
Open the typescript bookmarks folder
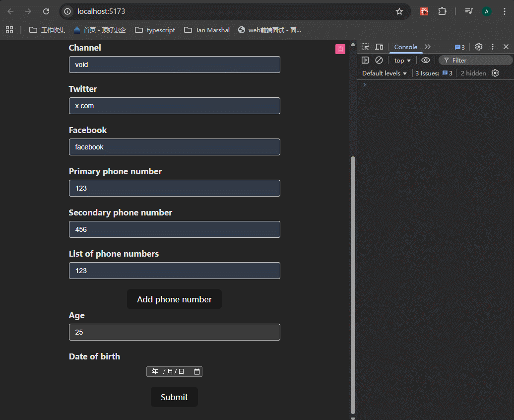155,30
